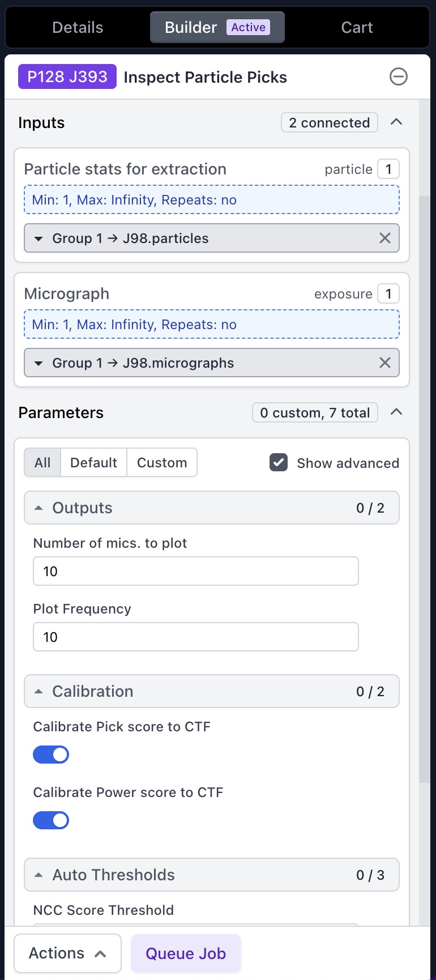Expand Group 1 J98.micrographs dropdown
The width and height of the screenshot is (436, 980).
click(x=39, y=363)
